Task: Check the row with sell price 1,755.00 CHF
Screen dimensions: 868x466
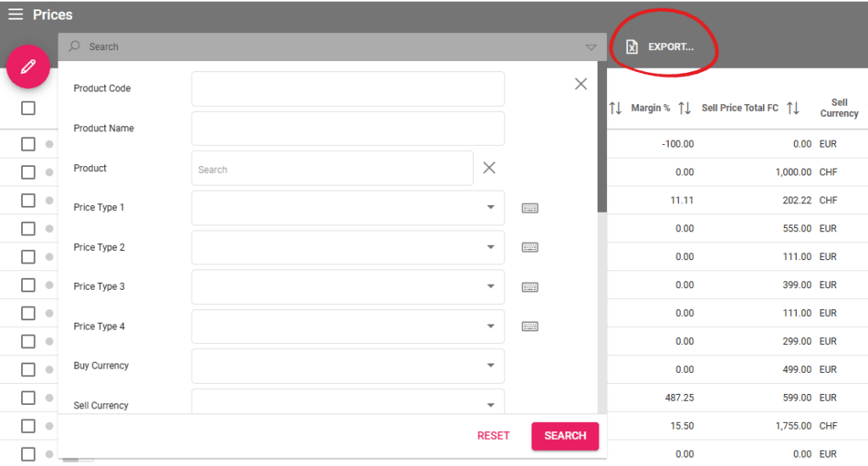Action: pyautogui.click(x=28, y=426)
